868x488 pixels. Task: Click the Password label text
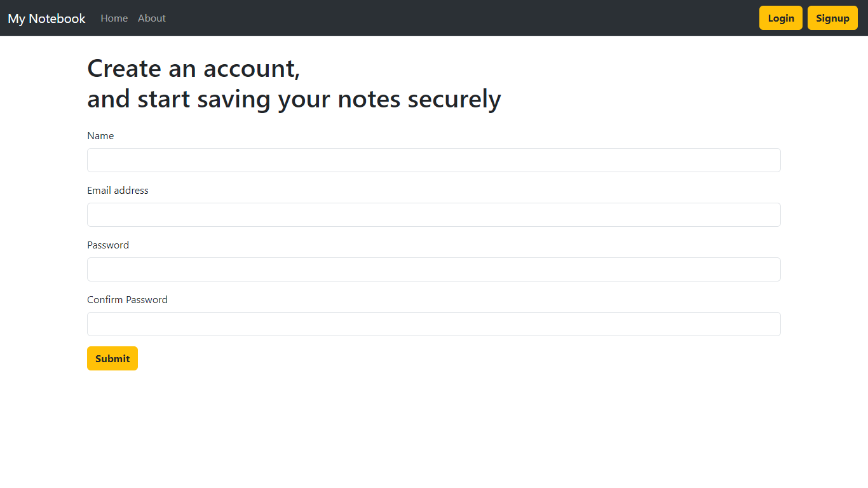click(108, 245)
